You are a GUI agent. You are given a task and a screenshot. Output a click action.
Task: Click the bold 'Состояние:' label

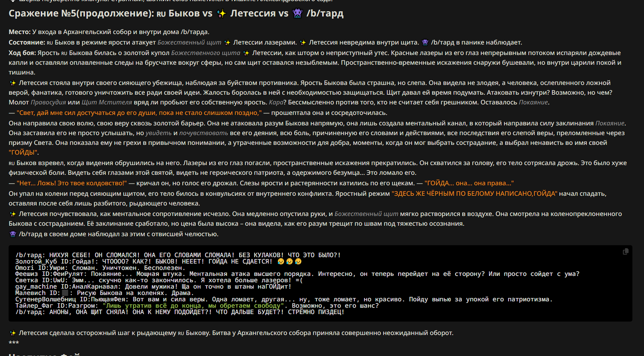tap(27, 42)
